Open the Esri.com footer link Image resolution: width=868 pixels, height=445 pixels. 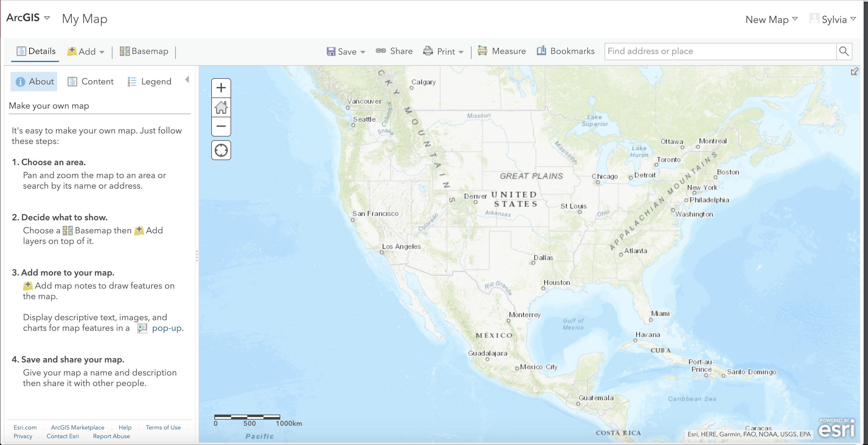25,428
